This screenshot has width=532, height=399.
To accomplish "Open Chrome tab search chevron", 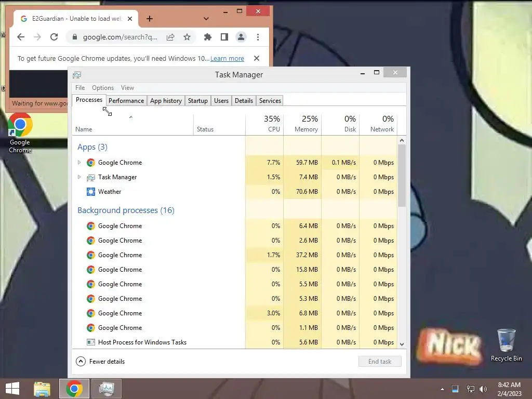I will (x=206, y=19).
